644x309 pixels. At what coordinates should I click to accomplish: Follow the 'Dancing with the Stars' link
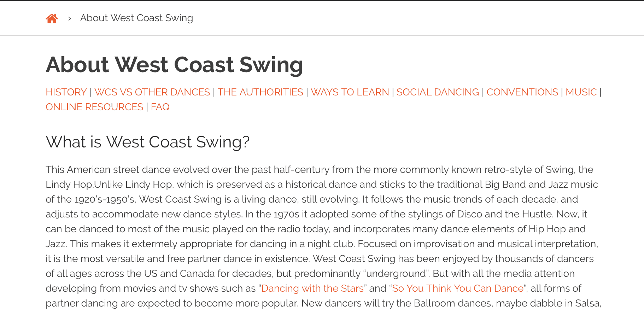point(312,288)
